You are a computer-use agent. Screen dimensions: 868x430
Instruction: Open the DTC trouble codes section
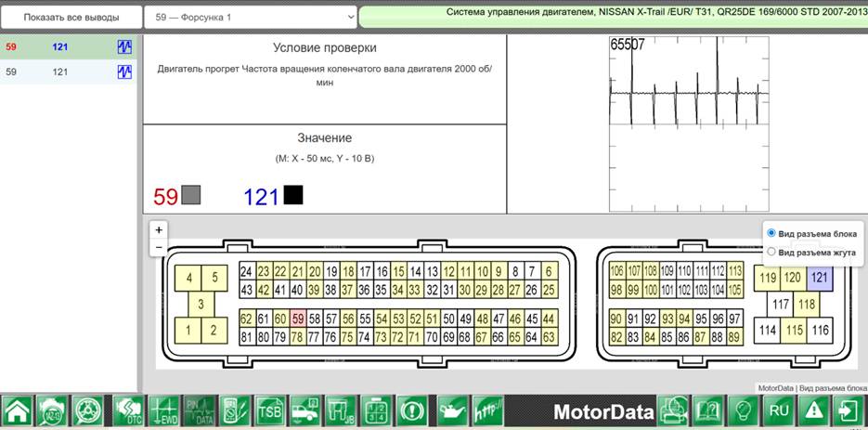tap(128, 411)
